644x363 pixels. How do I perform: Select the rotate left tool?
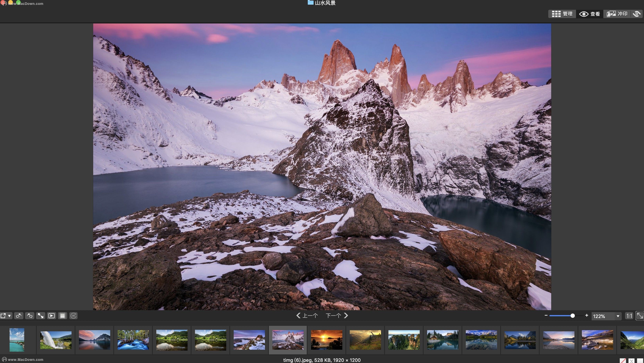[x=19, y=316]
